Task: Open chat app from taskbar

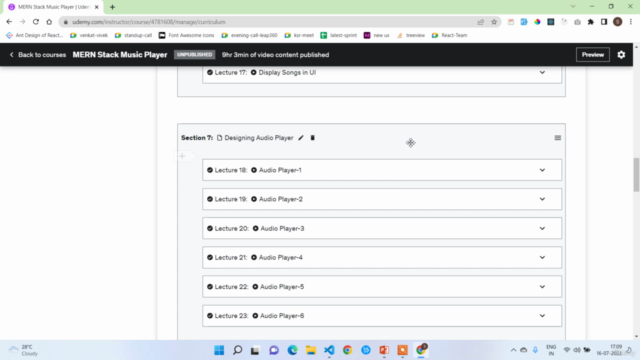Action: click(x=274, y=350)
